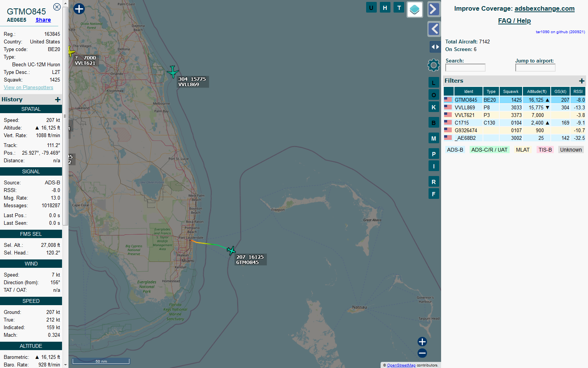Zoom out the map with minus button
The image size is (588, 368).
click(x=422, y=353)
